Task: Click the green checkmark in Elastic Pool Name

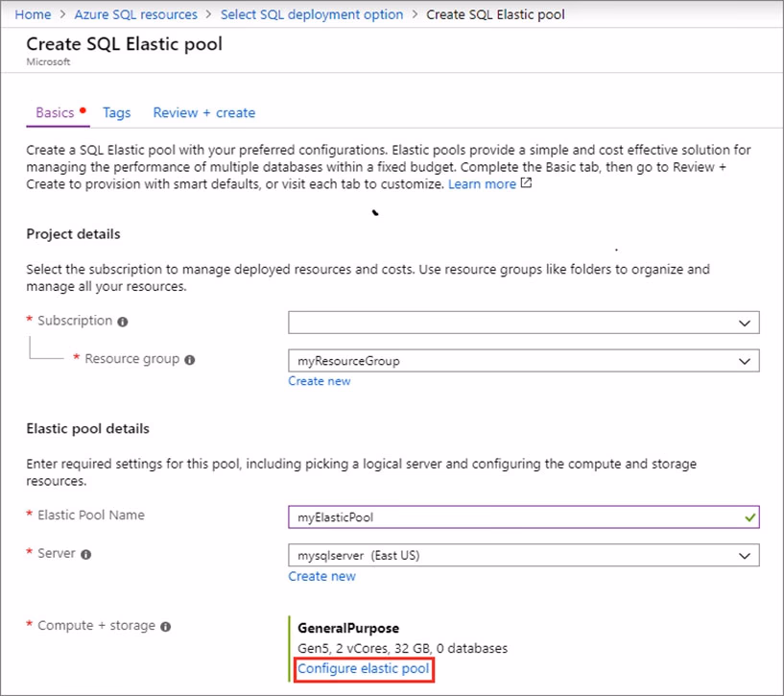Action: (749, 517)
